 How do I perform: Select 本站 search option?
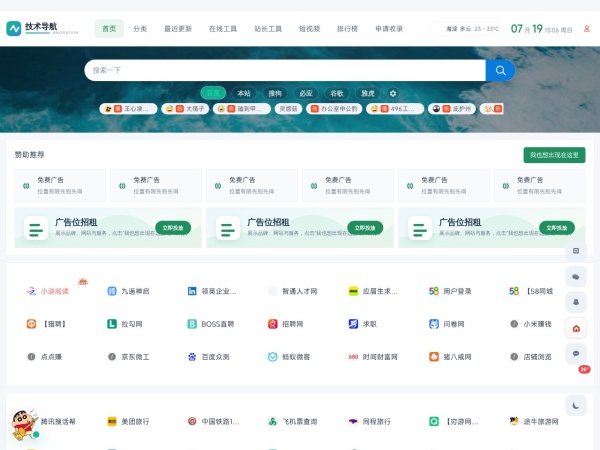pos(244,93)
